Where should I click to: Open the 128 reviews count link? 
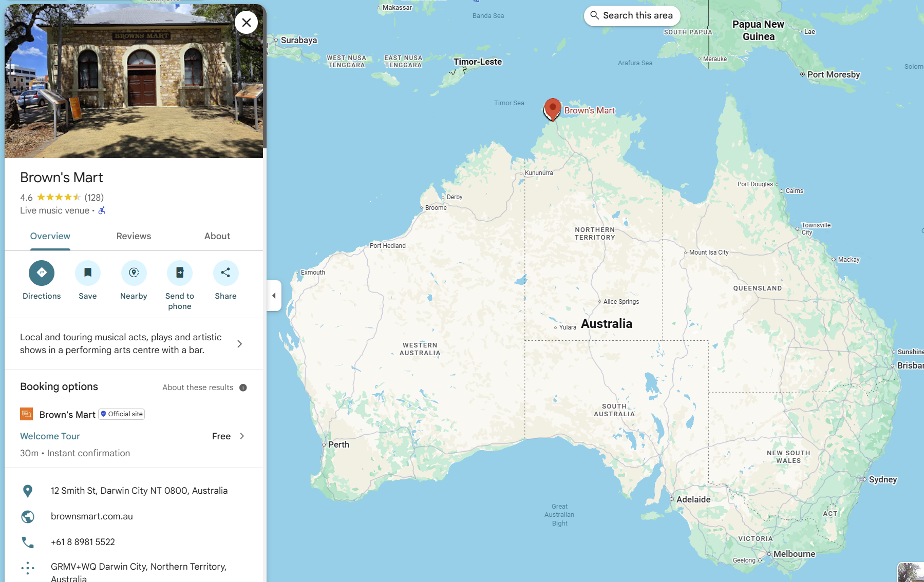click(94, 197)
